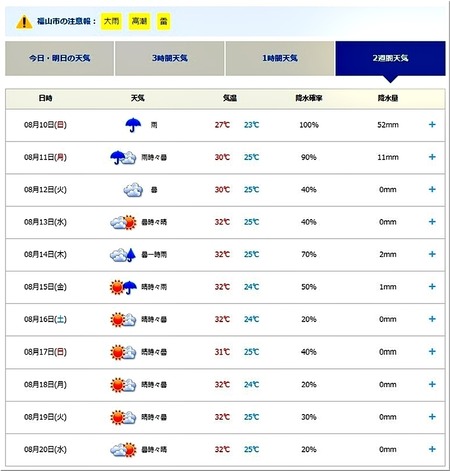
Task: Expand details for 08月14日 row
Action: pos(432,254)
